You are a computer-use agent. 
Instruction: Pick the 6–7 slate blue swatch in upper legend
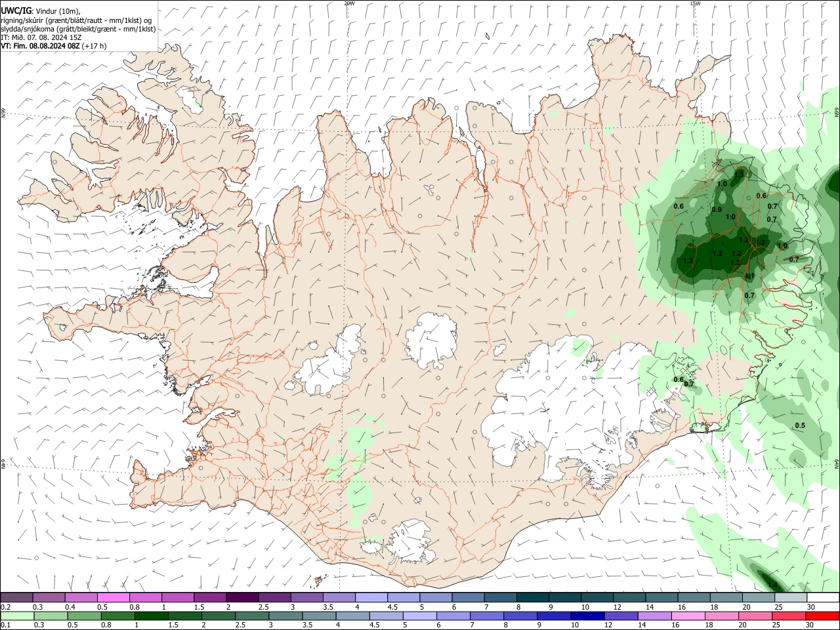(468, 597)
